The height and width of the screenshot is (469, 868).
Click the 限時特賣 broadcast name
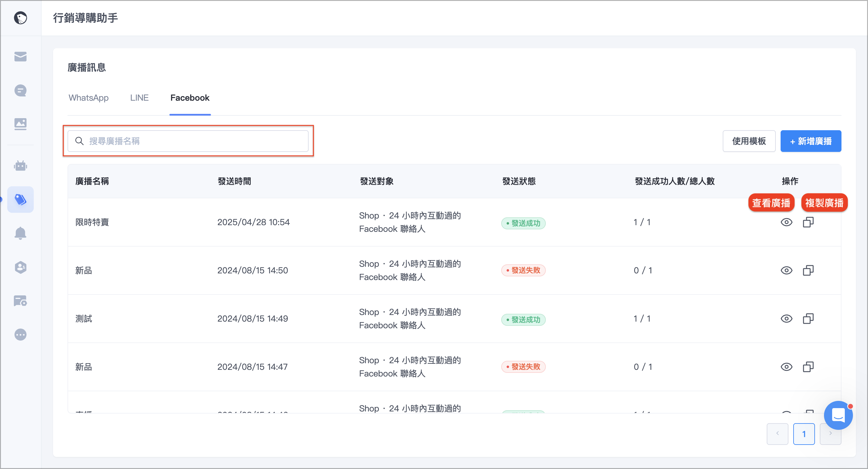(x=92, y=222)
